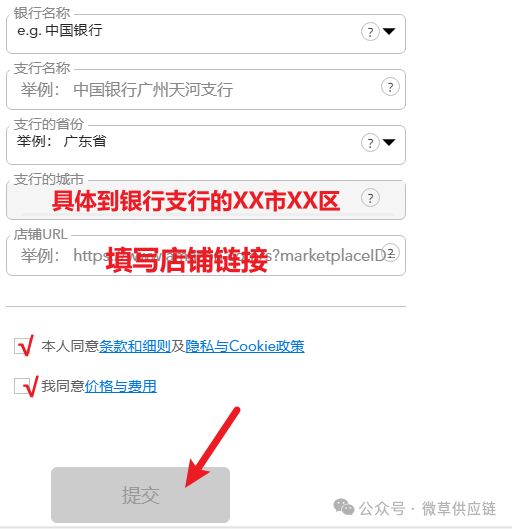This screenshot has height=529, width=512.
Task: Click the 提交 button
Action: coord(140,495)
